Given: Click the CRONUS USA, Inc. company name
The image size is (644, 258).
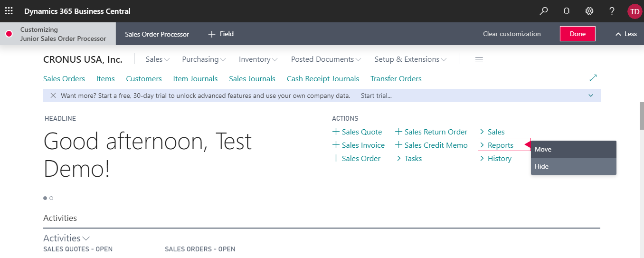Looking at the screenshot, I should (x=83, y=59).
